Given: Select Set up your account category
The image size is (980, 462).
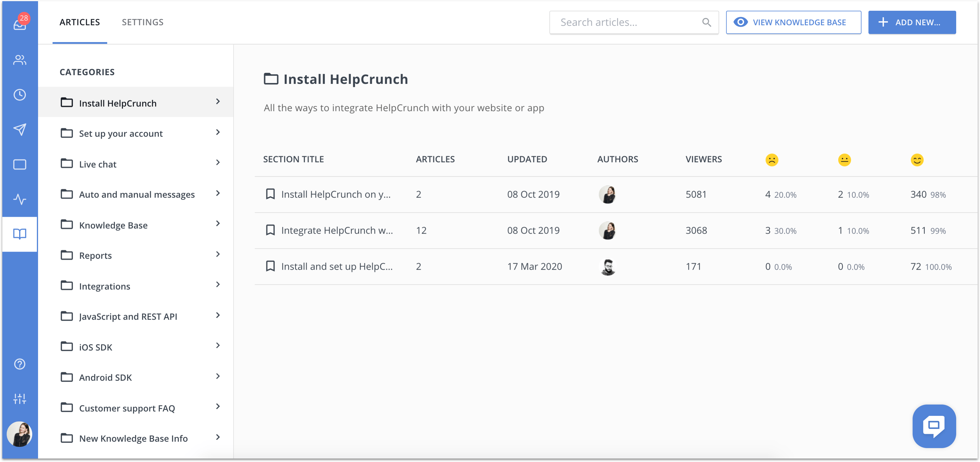Looking at the screenshot, I should (136, 133).
